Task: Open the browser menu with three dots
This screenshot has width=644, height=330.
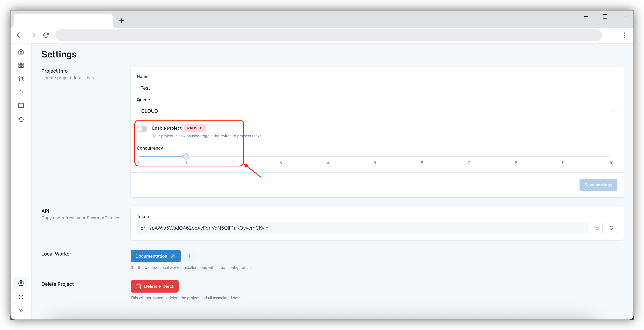Action: coord(624,35)
